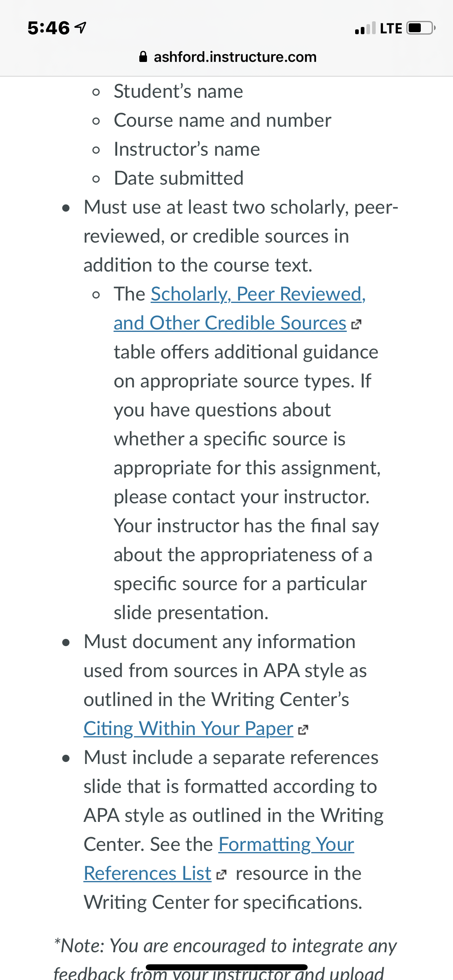Tap the battery icon in status bar
The image size is (453, 980).
point(421,28)
